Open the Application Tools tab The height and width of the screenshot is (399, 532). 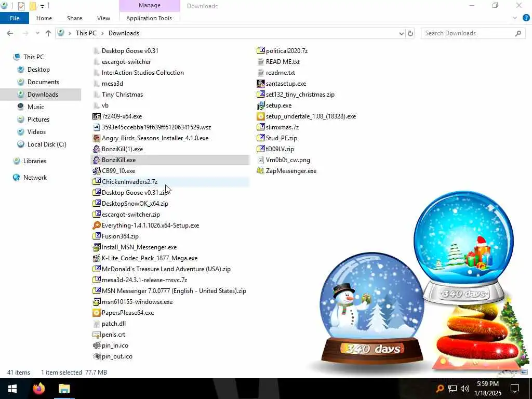[149, 18]
